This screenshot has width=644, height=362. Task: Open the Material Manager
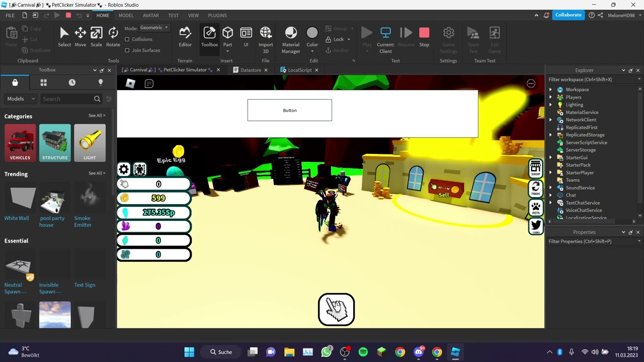[291, 40]
